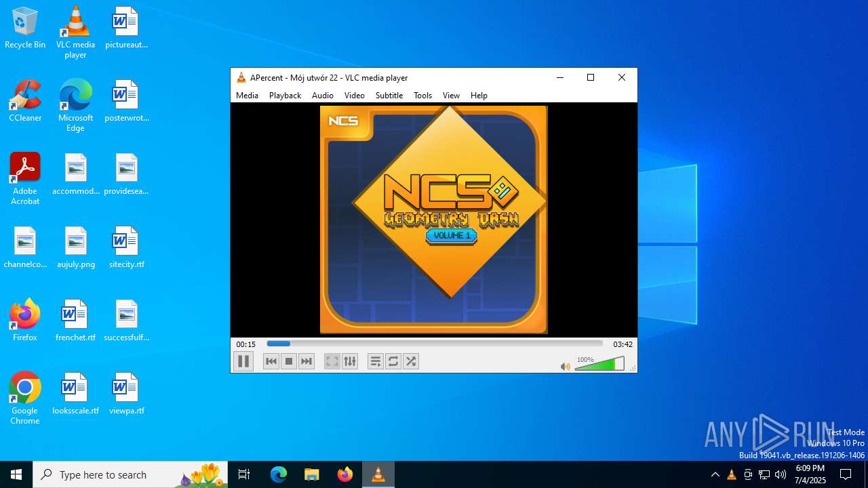Maximize the VLC window
Viewport: 868px width, 488px height.
591,77
